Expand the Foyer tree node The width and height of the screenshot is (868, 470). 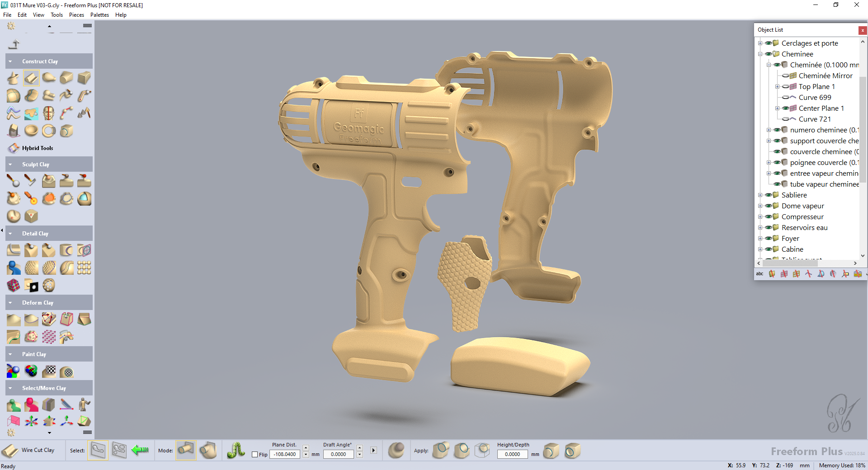[760, 239]
